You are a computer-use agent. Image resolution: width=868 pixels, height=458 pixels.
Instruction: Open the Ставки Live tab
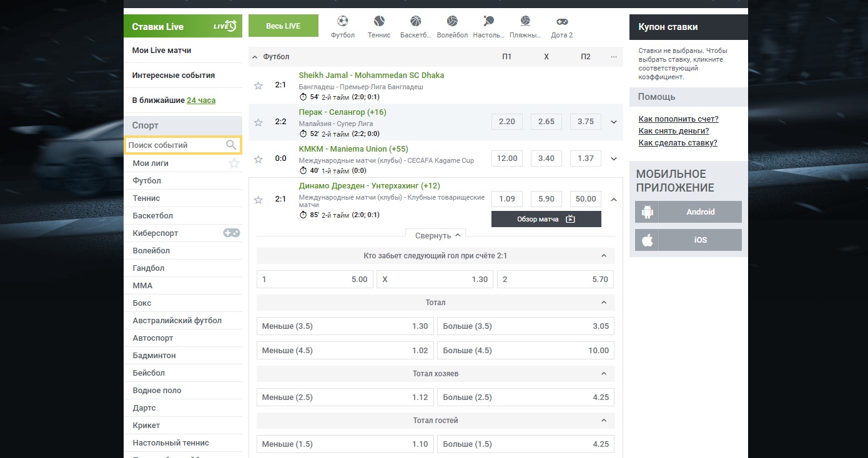point(183,26)
